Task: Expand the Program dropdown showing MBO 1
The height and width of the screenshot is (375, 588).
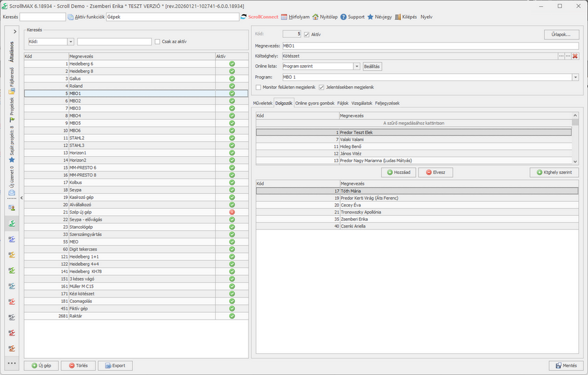Action: 575,77
